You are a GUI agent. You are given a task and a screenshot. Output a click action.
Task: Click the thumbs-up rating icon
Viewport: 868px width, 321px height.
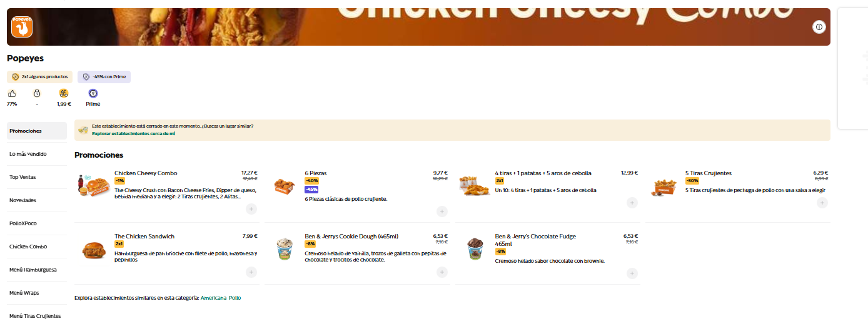pyautogui.click(x=12, y=93)
